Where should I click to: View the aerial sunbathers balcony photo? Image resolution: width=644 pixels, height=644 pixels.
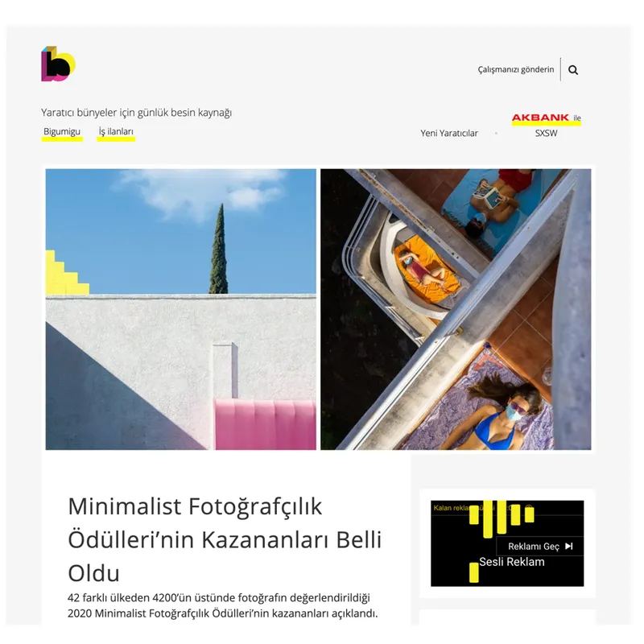[456, 309]
